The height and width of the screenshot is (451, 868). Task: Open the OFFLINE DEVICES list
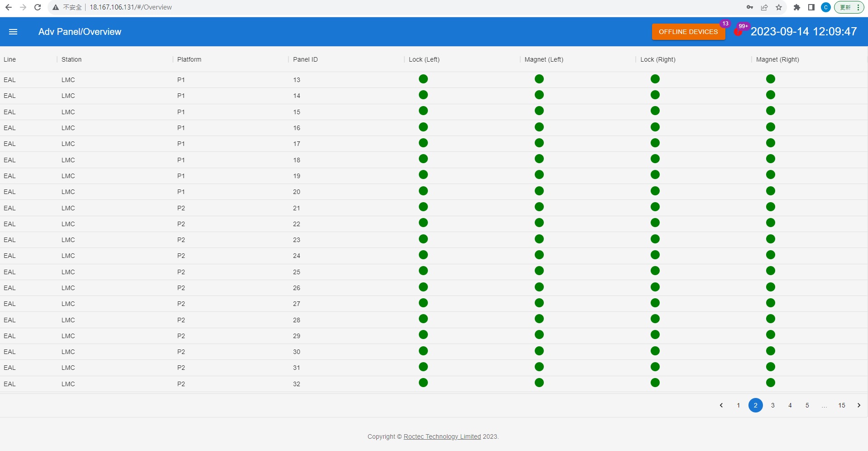(x=688, y=32)
